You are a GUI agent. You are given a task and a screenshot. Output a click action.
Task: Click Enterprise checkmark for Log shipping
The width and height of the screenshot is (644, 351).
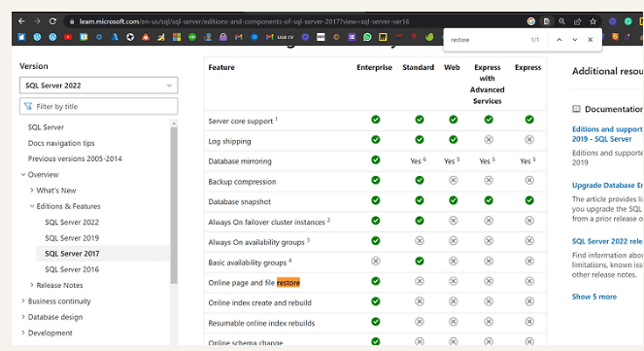coord(375,139)
